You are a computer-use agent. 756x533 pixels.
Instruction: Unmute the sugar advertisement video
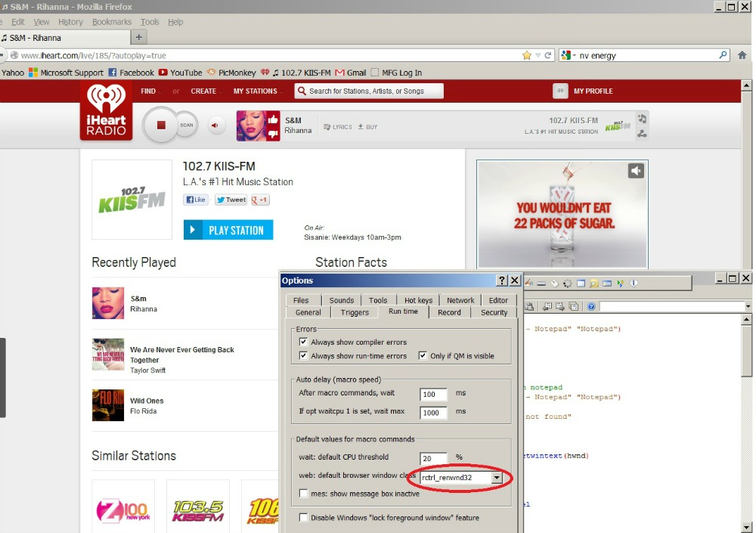coord(636,171)
